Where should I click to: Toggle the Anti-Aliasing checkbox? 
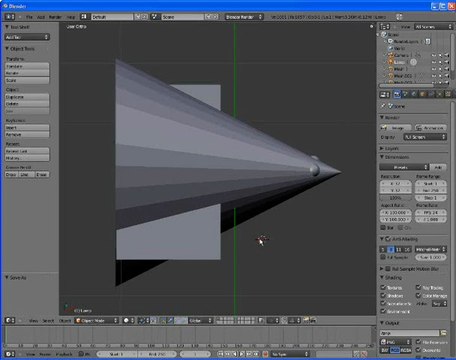point(388,239)
